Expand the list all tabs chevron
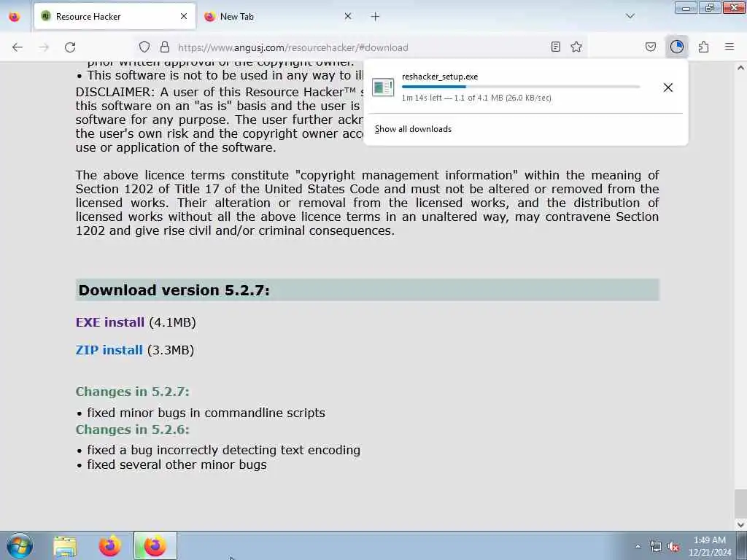 click(630, 16)
